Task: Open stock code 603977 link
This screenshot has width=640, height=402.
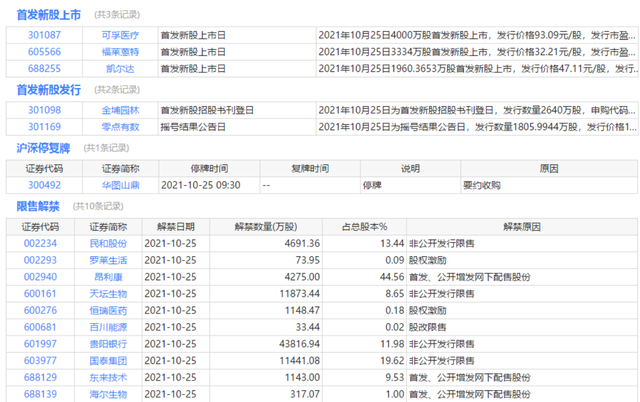Action: click(x=40, y=361)
